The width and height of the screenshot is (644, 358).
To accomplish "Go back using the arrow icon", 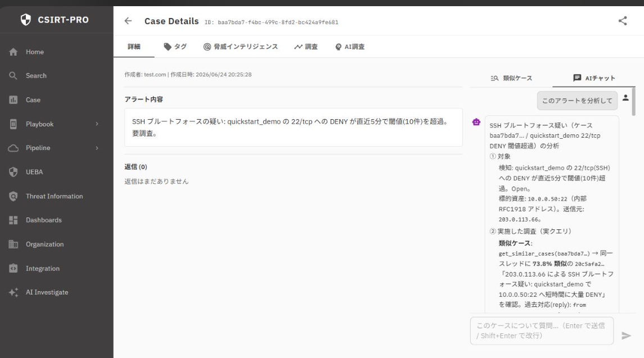I will coord(128,21).
